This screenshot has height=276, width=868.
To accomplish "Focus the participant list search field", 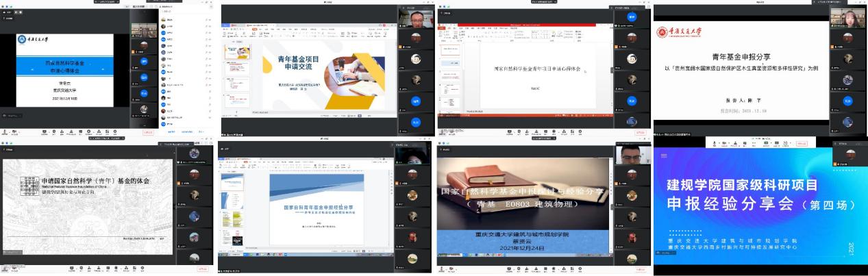I will tap(186, 12).
